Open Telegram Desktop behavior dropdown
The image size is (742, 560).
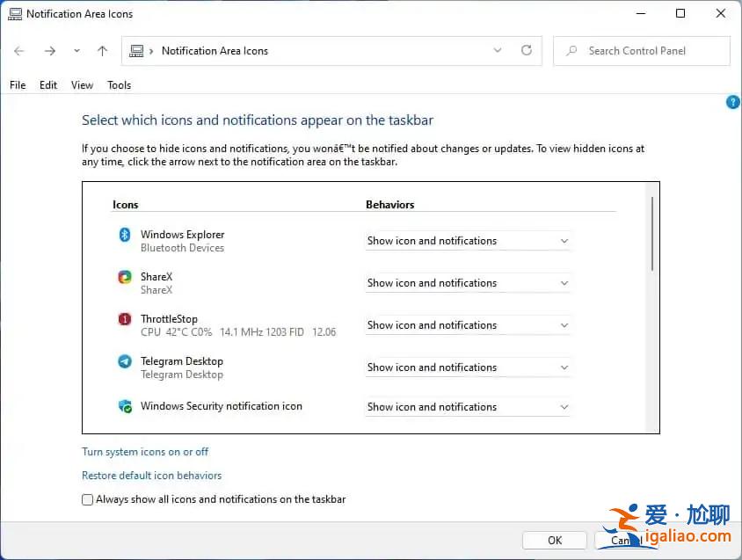click(x=468, y=367)
